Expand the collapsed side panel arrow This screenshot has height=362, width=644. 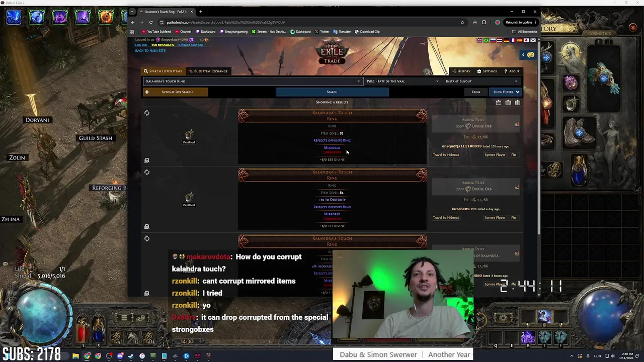pyautogui.click(x=523, y=55)
